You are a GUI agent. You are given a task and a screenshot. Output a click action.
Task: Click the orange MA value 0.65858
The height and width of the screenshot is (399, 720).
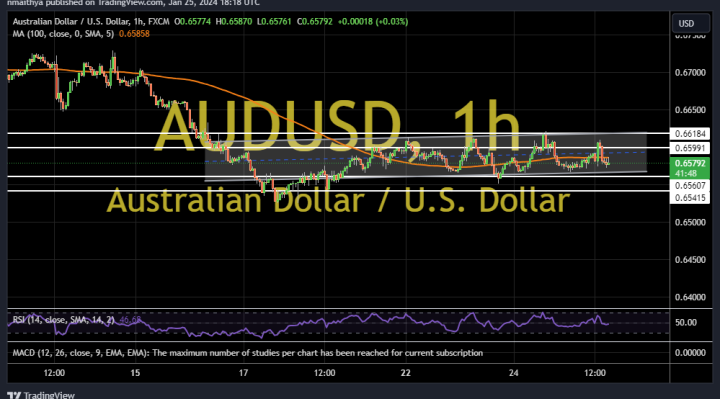(x=134, y=34)
